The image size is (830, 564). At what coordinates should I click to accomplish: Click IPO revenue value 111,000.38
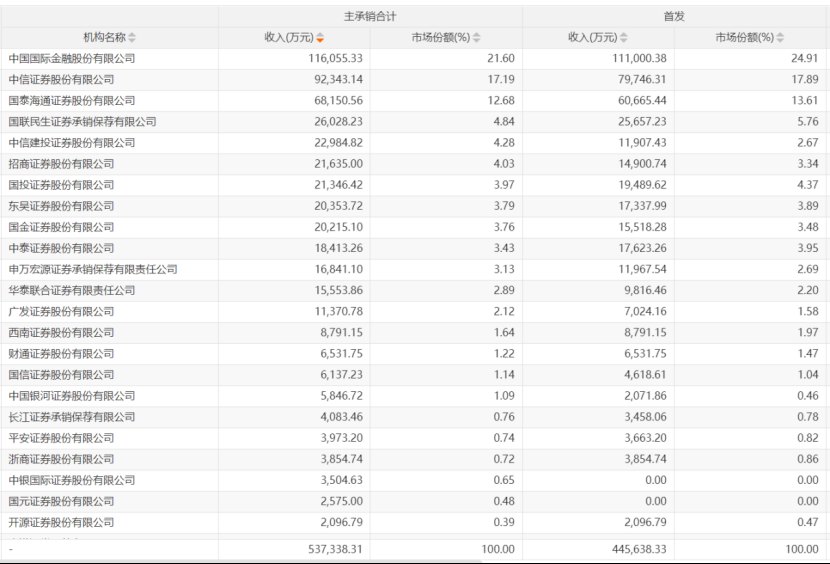639,59
